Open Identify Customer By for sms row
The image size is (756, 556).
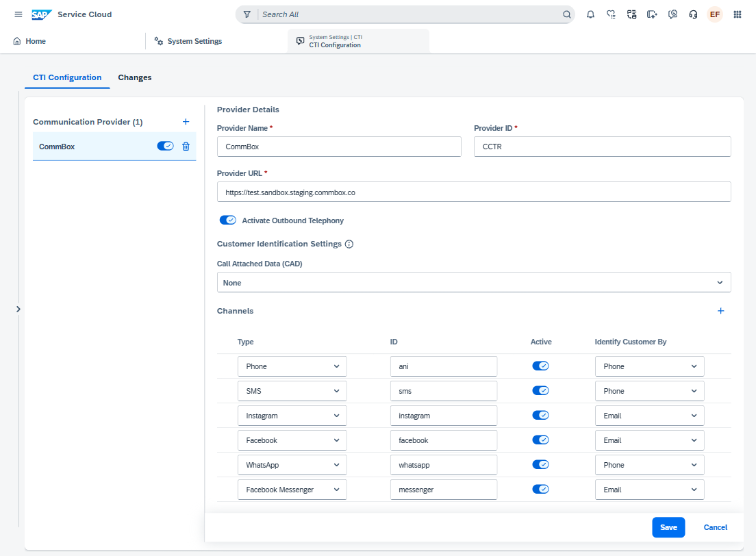(x=649, y=391)
